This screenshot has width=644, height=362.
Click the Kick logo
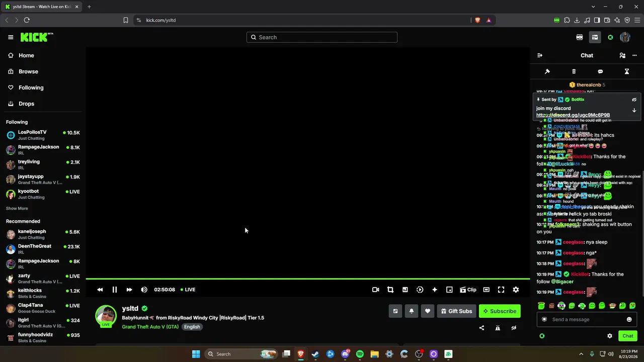tap(37, 37)
